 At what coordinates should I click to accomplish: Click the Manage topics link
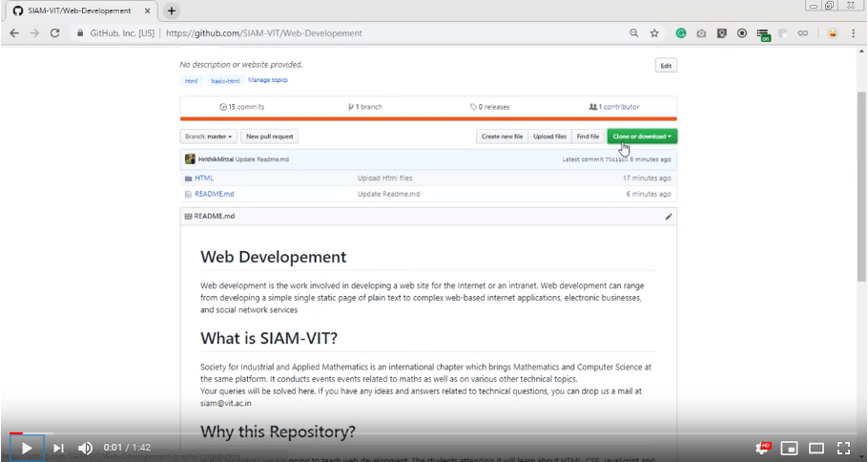pos(268,80)
